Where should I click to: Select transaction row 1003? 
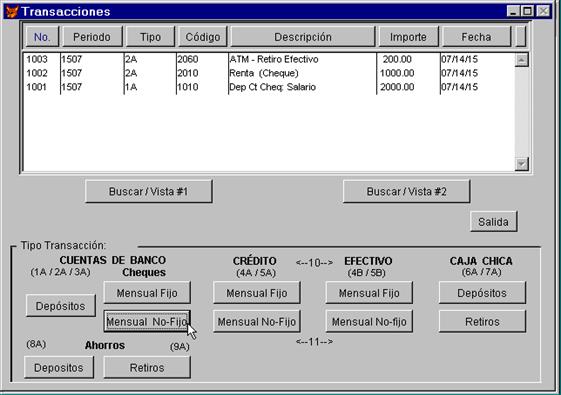pos(268,59)
